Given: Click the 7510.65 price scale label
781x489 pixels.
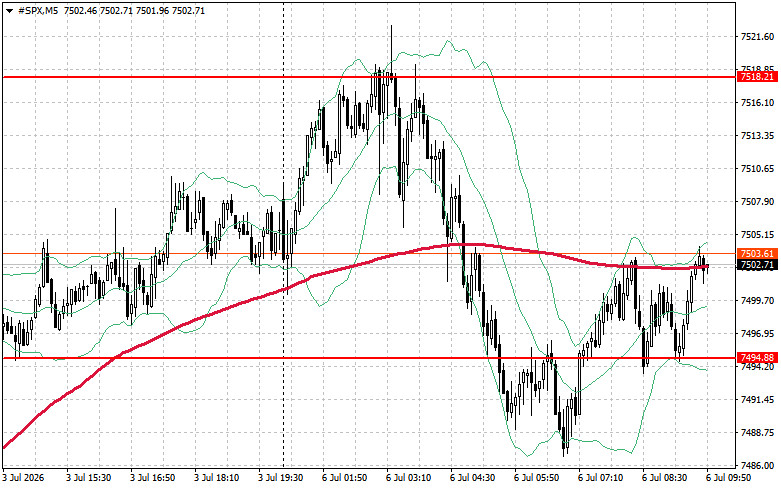Looking at the screenshot, I should [758, 169].
